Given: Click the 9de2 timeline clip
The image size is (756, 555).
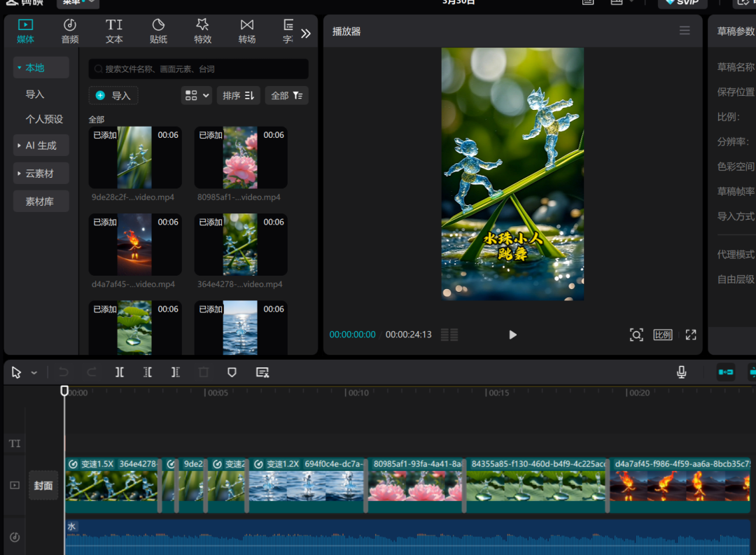Looking at the screenshot, I should (x=192, y=485).
